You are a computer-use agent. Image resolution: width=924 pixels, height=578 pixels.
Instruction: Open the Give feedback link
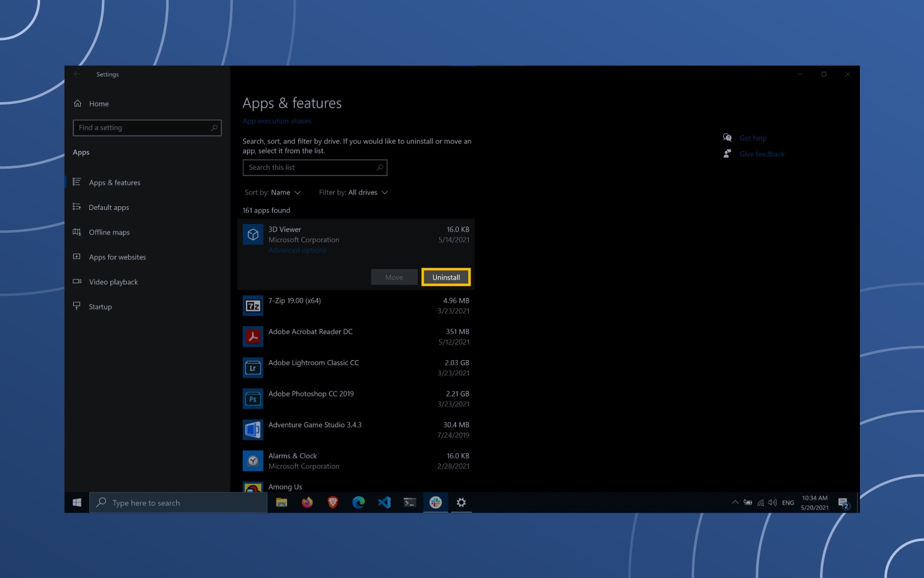coord(762,155)
